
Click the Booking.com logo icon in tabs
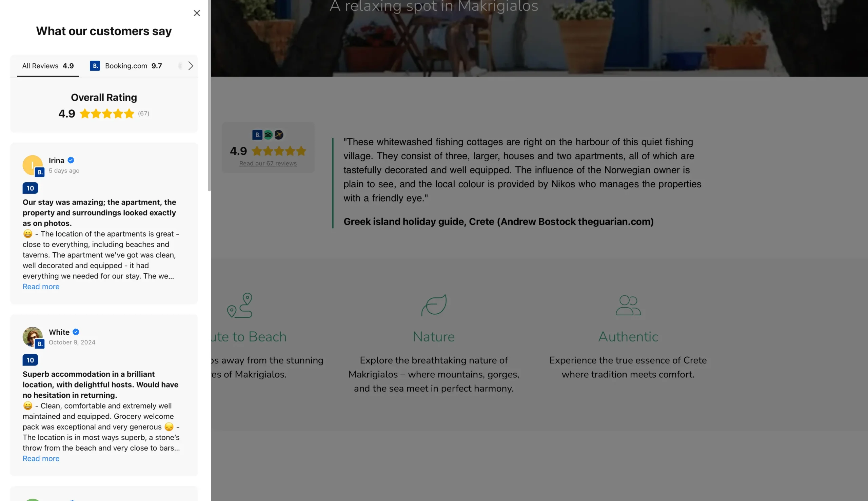pos(95,66)
